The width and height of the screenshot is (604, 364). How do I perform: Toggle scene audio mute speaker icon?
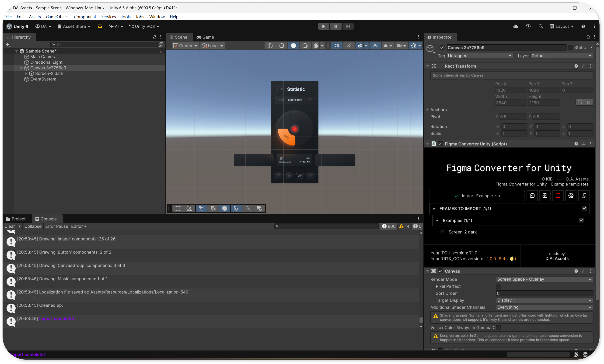pos(349,46)
